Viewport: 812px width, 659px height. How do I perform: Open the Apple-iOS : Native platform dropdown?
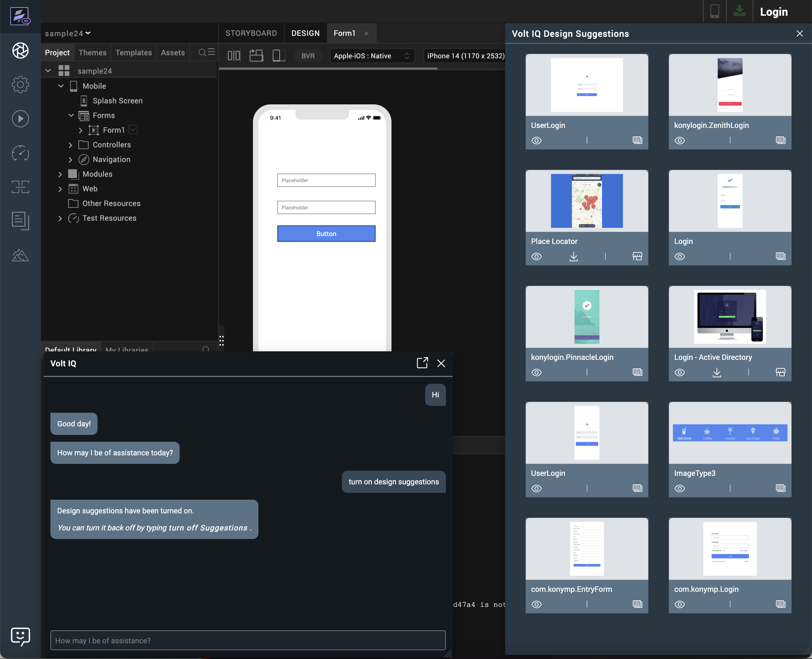click(372, 56)
